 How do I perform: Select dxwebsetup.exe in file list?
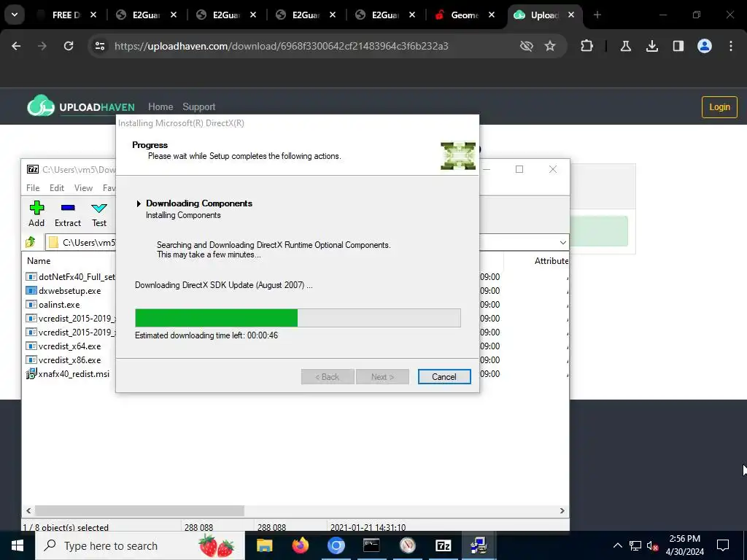pyautogui.click(x=69, y=290)
